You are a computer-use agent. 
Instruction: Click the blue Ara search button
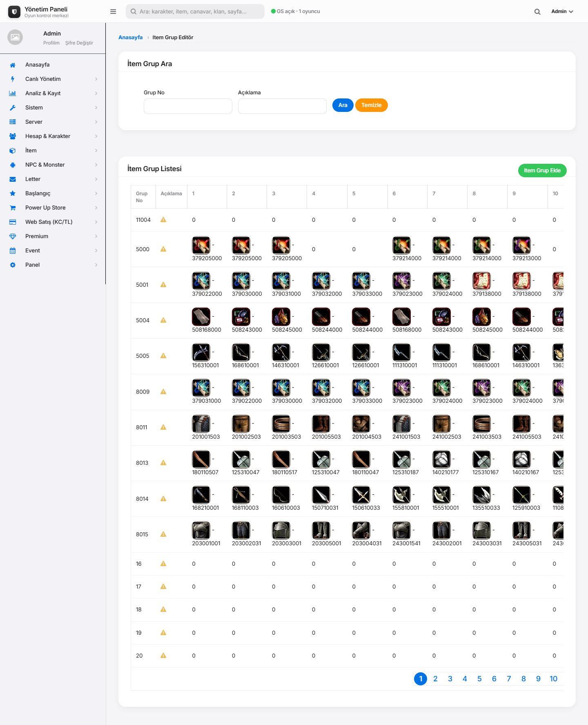343,105
